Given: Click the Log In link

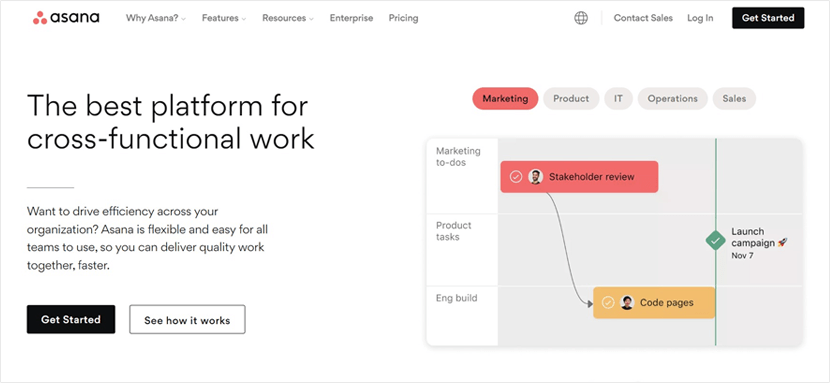Looking at the screenshot, I should [700, 18].
